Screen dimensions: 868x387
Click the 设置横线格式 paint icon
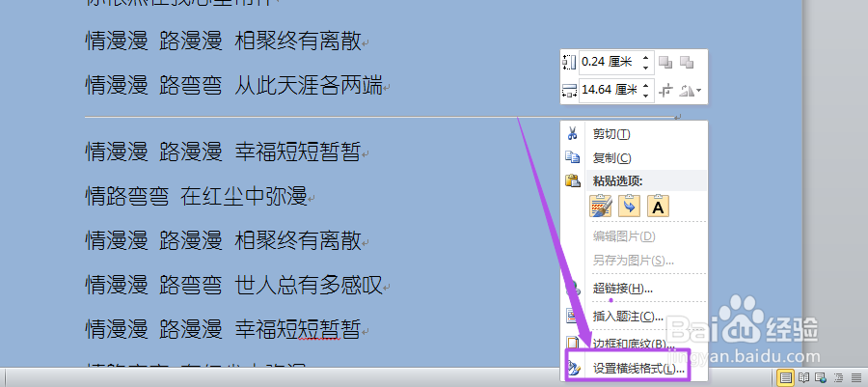573,368
